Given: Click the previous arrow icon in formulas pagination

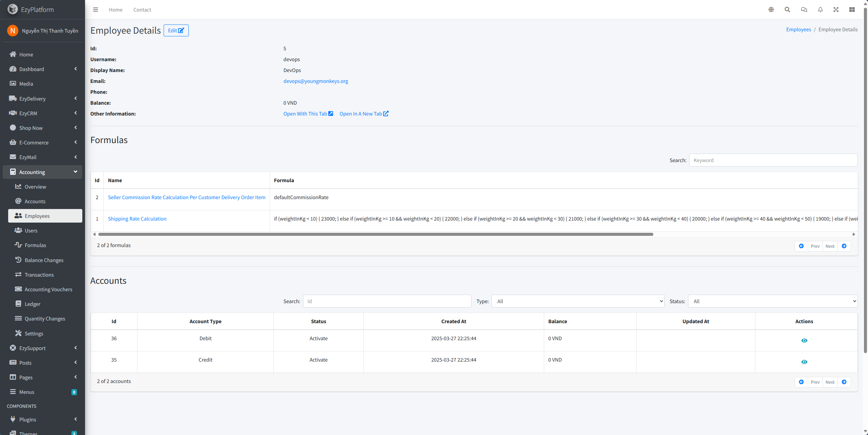Looking at the screenshot, I should coord(801,246).
